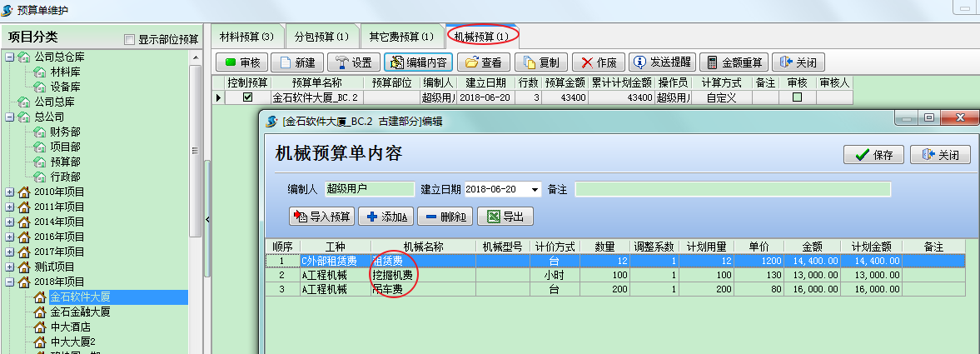Select 设备库 in the project tree

65,87
